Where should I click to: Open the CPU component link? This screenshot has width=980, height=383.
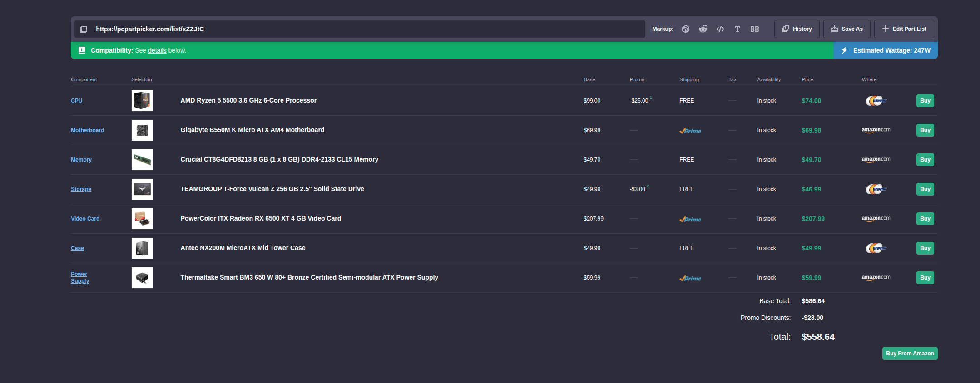(77, 101)
